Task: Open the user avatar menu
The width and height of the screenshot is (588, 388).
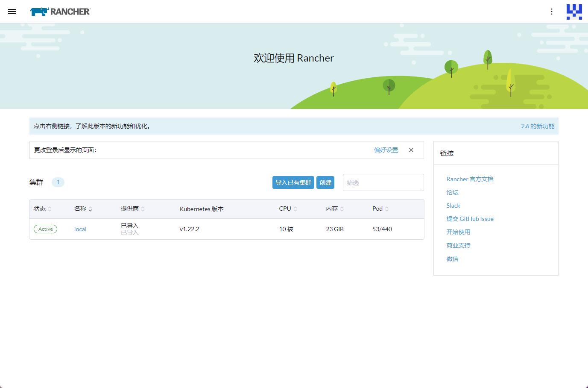Action: coord(574,12)
